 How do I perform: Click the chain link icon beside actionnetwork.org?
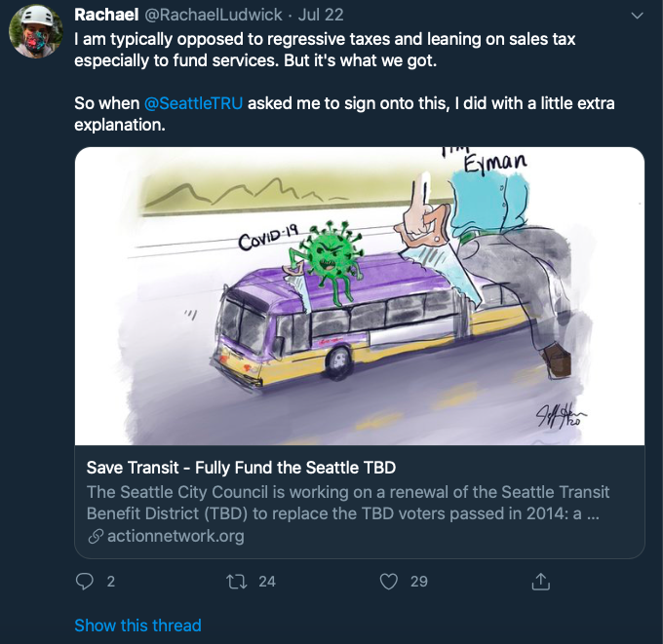(96, 536)
